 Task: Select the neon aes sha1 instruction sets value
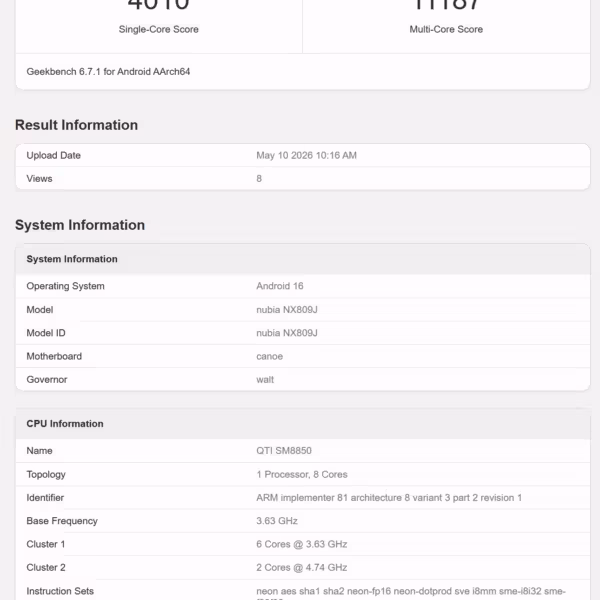(x=411, y=593)
